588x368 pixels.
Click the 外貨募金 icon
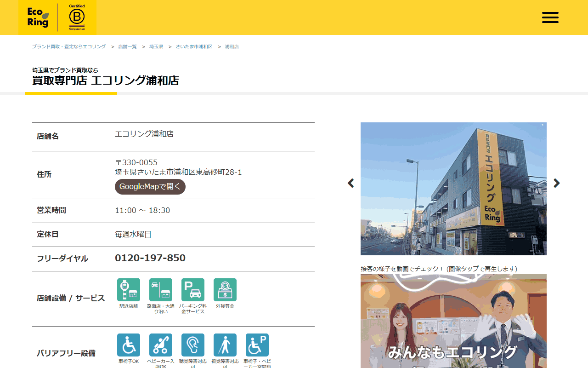click(x=225, y=290)
